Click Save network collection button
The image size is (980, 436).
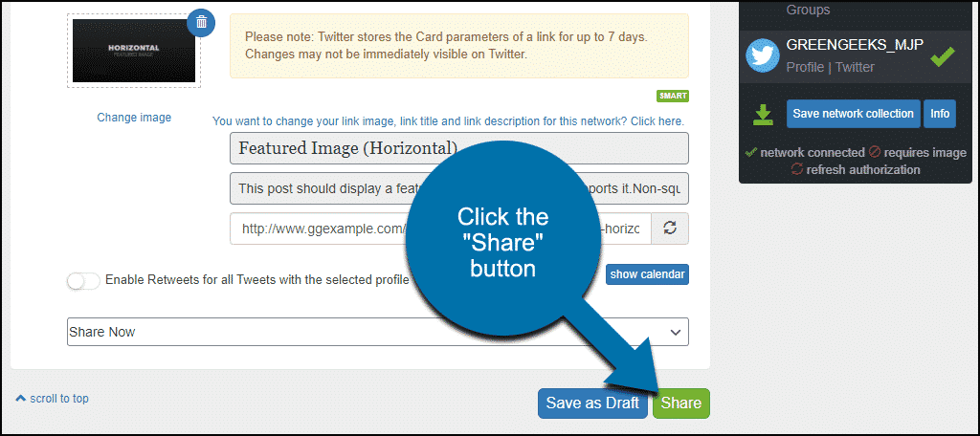click(853, 114)
